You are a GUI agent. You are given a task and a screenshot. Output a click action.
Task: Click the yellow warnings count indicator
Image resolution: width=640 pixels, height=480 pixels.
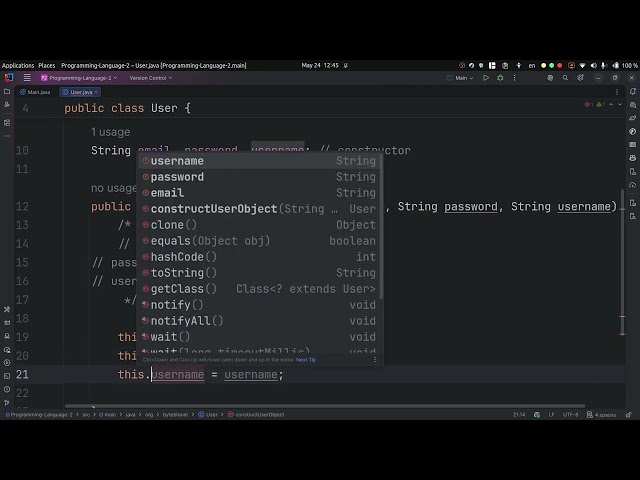(600, 104)
